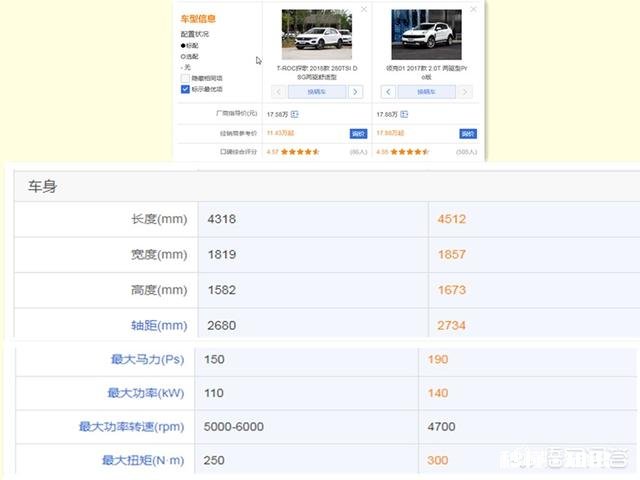This screenshot has height=480, width=640.
Task: Open price calculator icon beside 17.68万
Action: tap(404, 114)
